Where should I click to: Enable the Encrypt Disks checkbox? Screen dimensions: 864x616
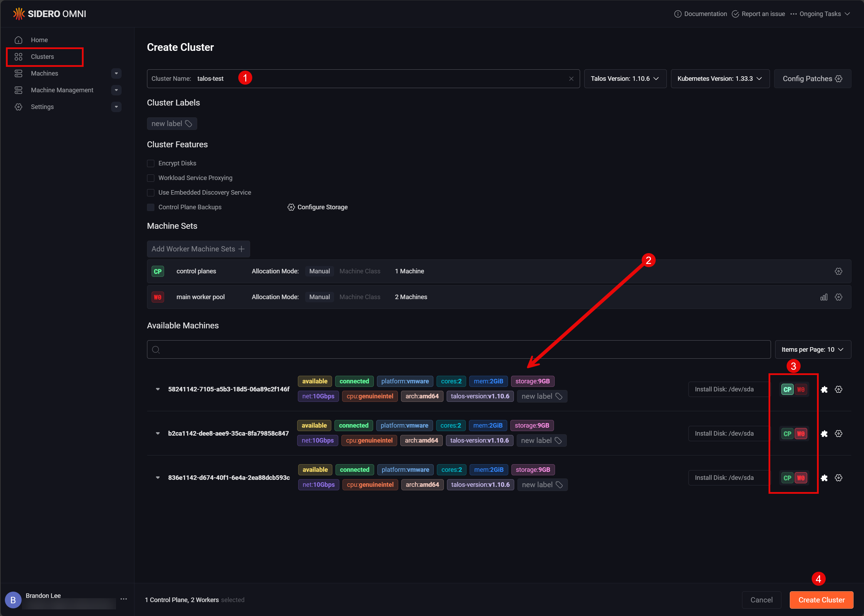click(x=151, y=163)
